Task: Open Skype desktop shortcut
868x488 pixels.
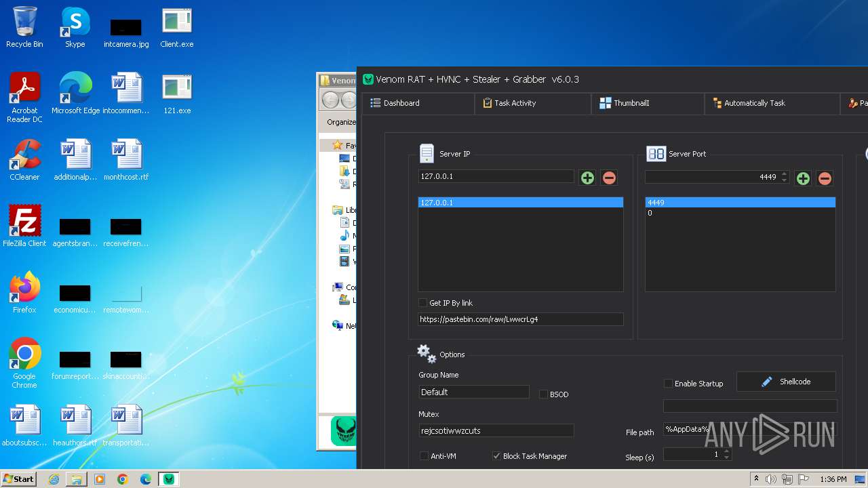Action: tap(75, 28)
